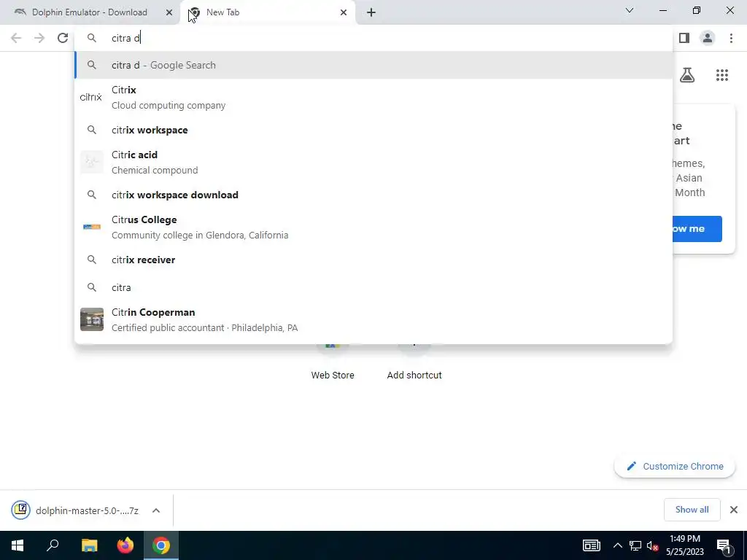Open the dolphin-master-5.0 download item
The width and height of the screenshot is (747, 560).
coord(76,510)
